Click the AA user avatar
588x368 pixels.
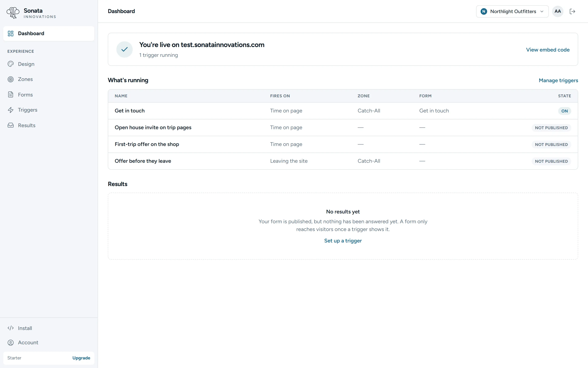[x=558, y=11]
